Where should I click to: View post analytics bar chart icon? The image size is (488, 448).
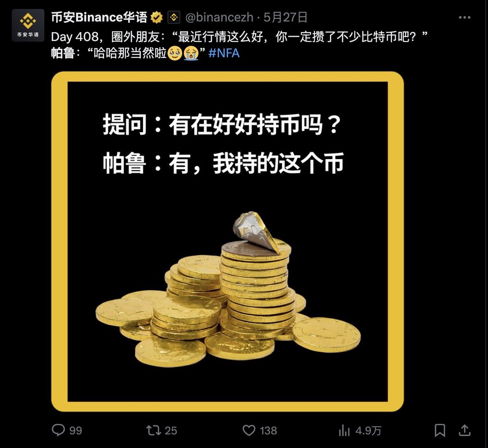344,430
